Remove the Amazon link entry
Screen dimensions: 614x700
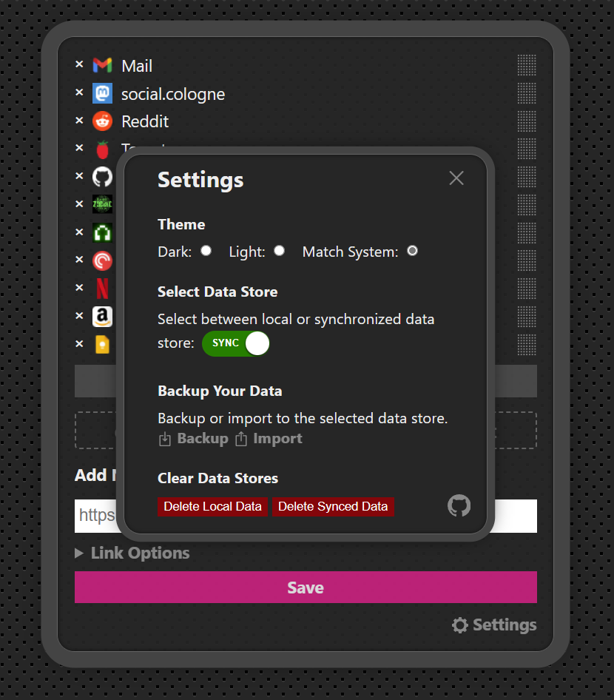pos(79,316)
